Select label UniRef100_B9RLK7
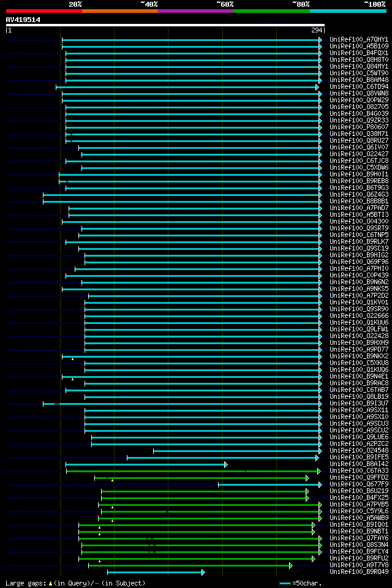Image resolution: width=392 pixels, height=588 pixels. pyautogui.click(x=359, y=242)
